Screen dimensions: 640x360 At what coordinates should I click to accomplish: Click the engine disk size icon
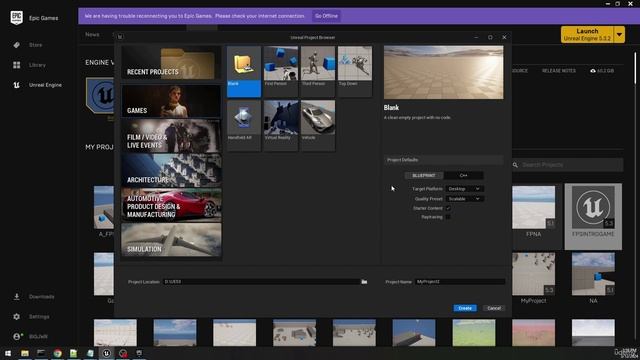593,71
